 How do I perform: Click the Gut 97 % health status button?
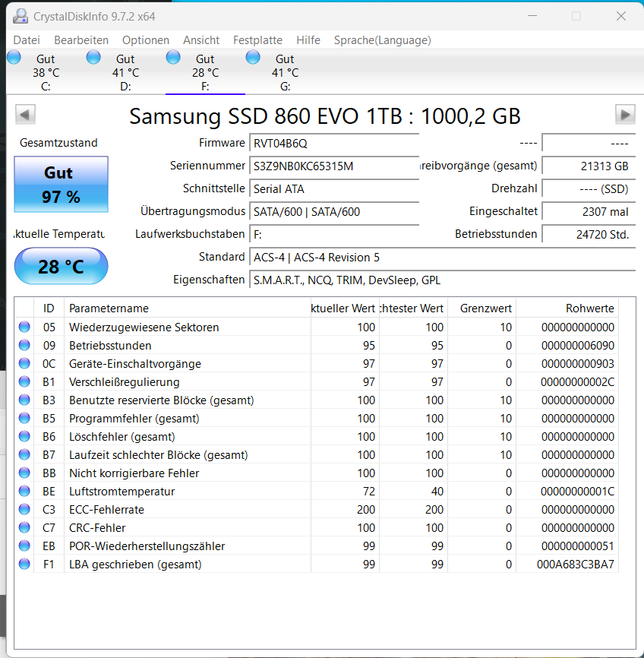pyautogui.click(x=62, y=184)
